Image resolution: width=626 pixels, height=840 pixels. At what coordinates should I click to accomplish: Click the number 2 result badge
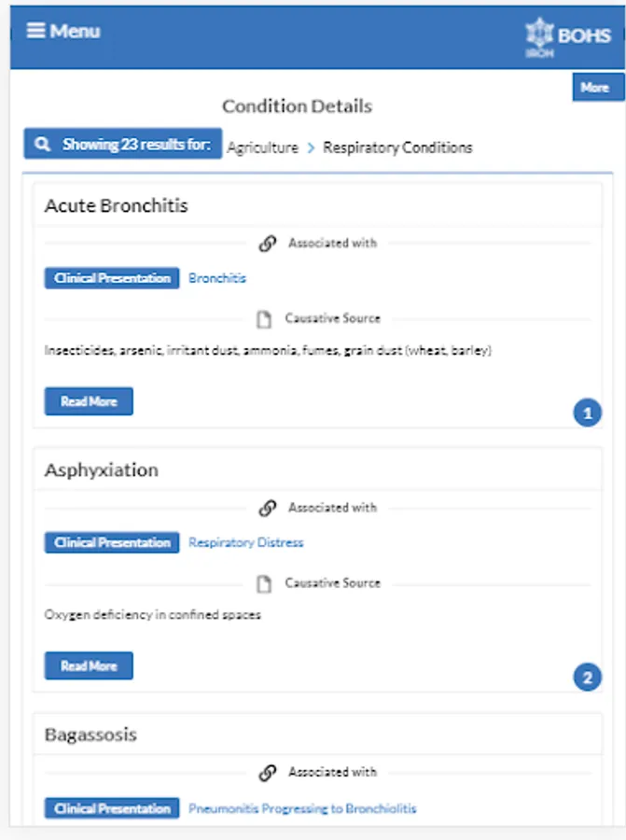(587, 678)
